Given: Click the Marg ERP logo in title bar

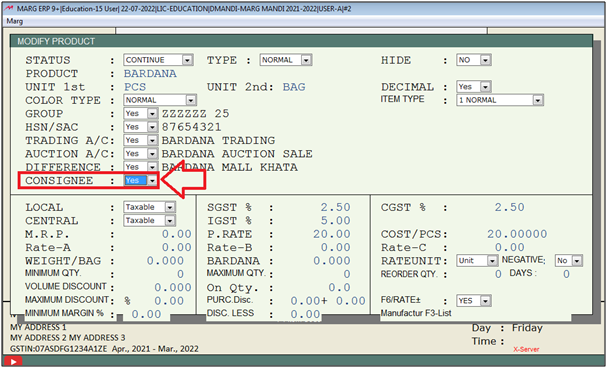Looking at the screenshot, I should coord(9,8).
